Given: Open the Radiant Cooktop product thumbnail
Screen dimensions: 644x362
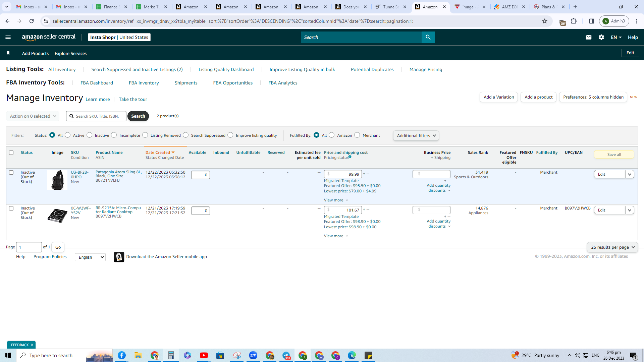Looking at the screenshot, I should pos(57,215).
